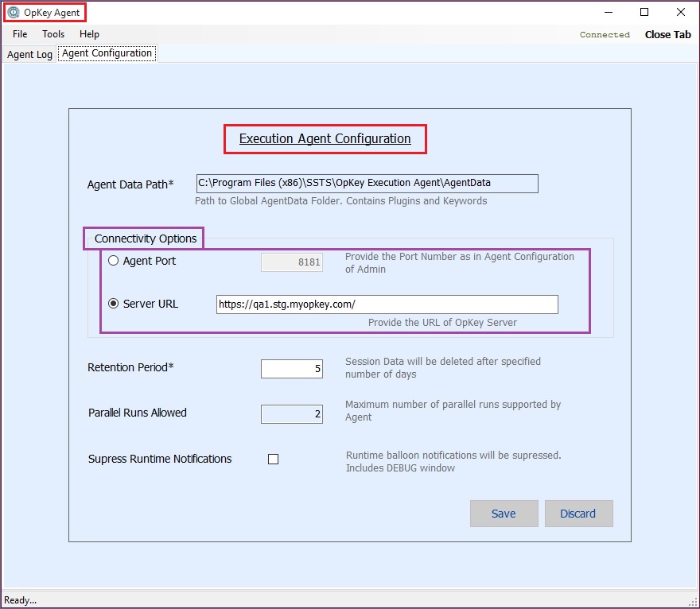Click the 'Session Data will be deleted' description
The image size is (700, 609).
(x=443, y=367)
